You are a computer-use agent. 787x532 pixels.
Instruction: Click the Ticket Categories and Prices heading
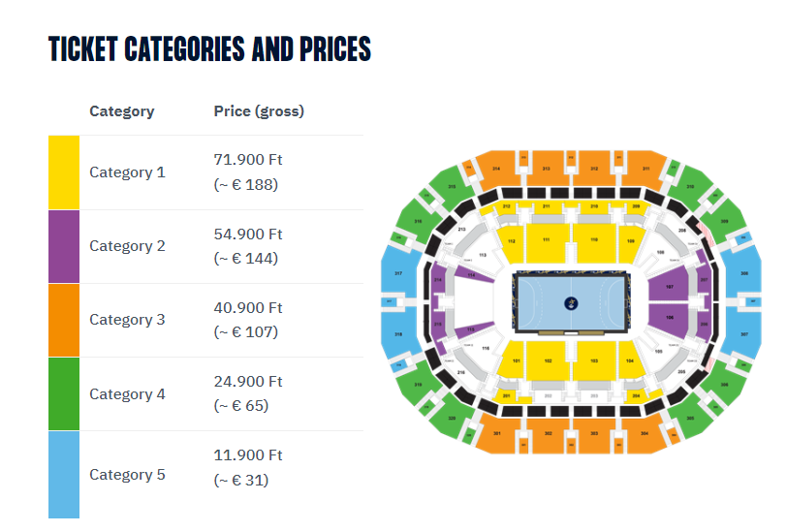point(209,48)
